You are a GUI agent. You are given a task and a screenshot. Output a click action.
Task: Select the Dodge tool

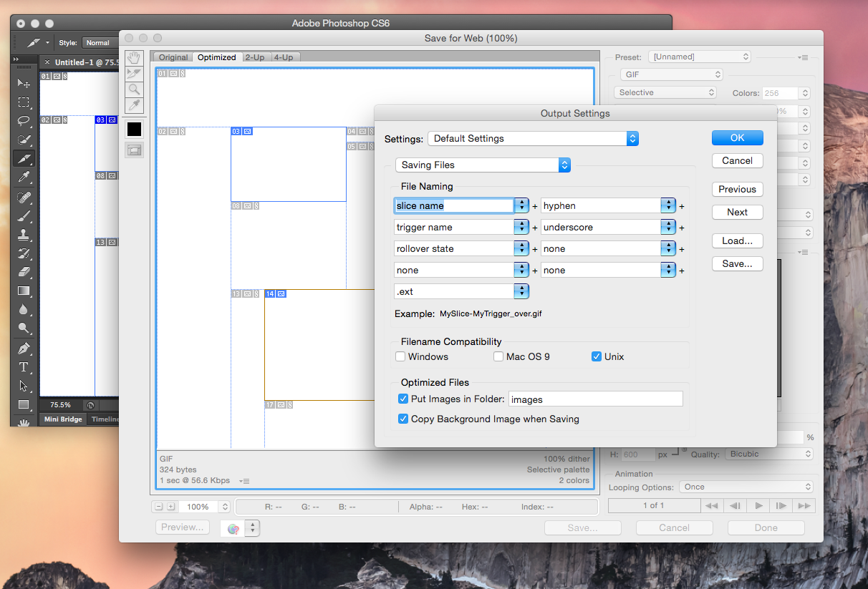tap(24, 328)
